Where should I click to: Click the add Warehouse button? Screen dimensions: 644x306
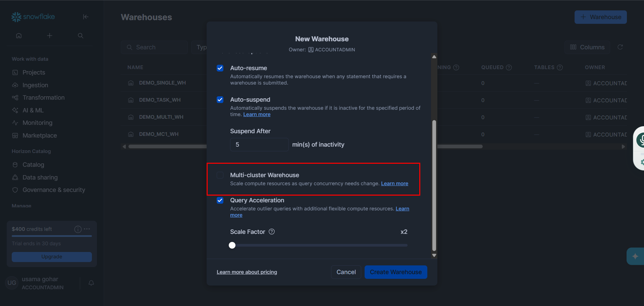(x=601, y=17)
